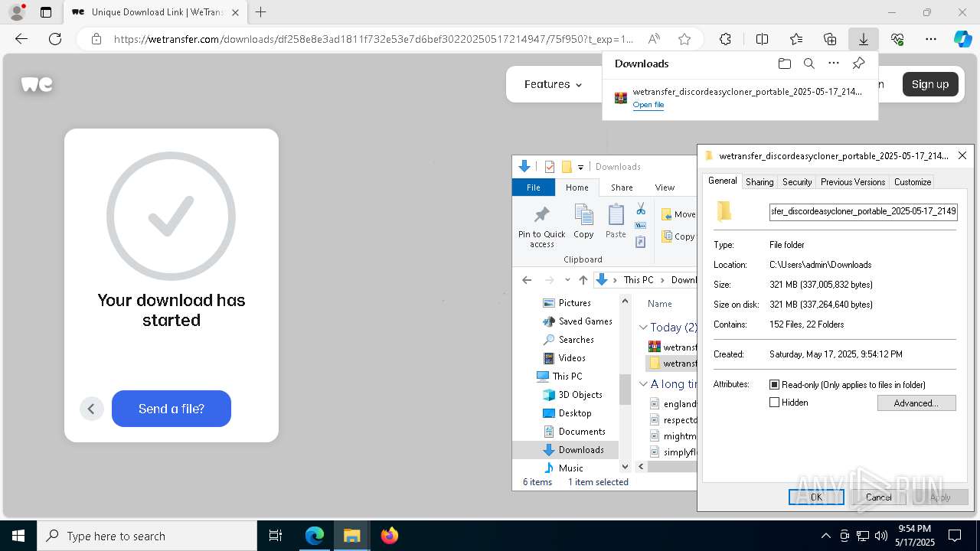Screen dimensions: 980x551
Task: Open the volume control in system tray
Action: (881, 536)
